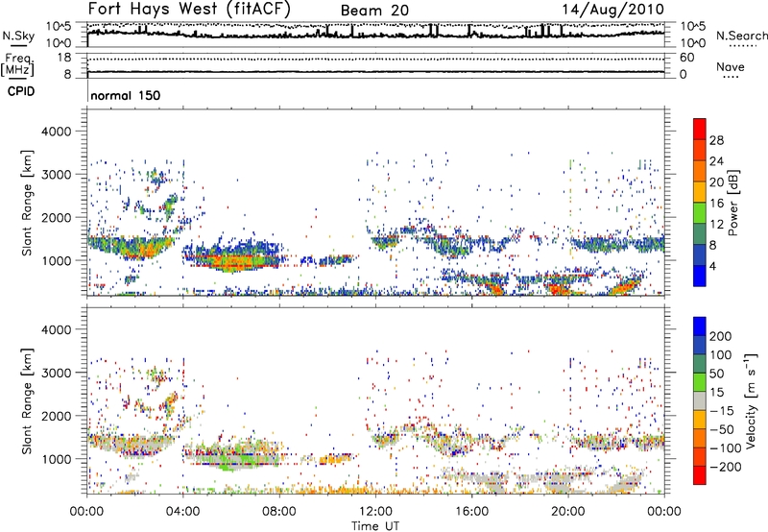The image size is (768, 532).
Task: Click the '200' label on the velocity color bar
Action: tap(721, 336)
